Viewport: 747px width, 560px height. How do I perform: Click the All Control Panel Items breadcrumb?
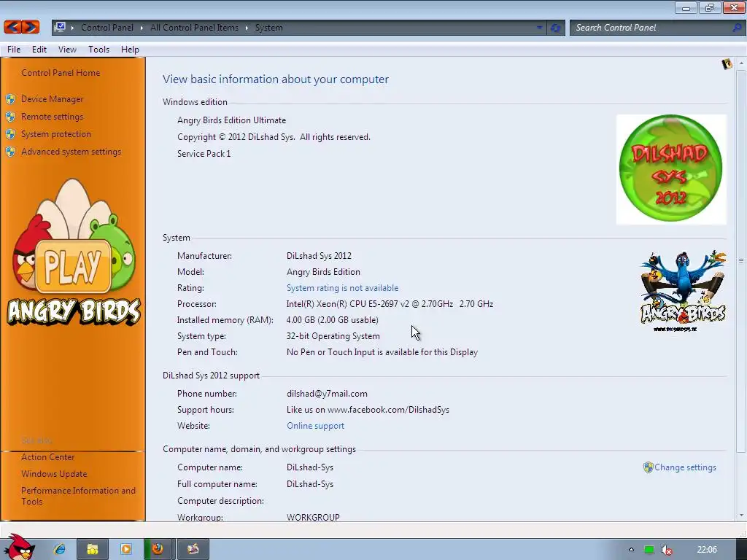tap(194, 28)
